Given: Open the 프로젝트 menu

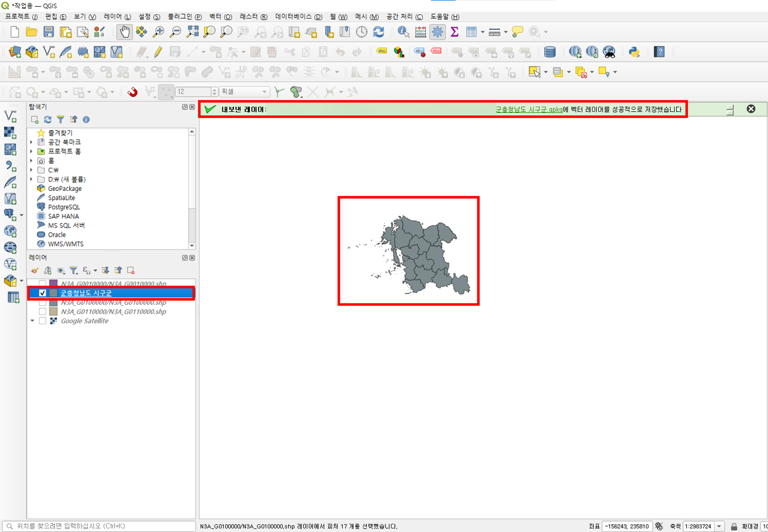Looking at the screenshot, I should [21, 17].
